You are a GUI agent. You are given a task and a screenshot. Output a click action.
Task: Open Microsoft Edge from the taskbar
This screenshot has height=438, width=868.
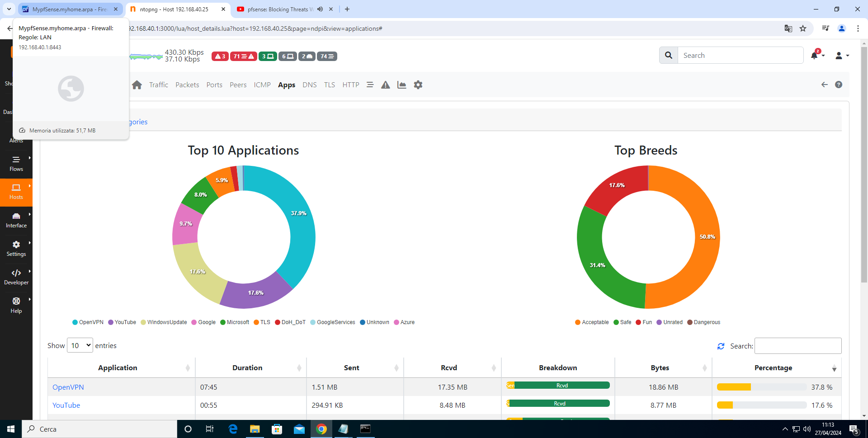[x=233, y=429]
